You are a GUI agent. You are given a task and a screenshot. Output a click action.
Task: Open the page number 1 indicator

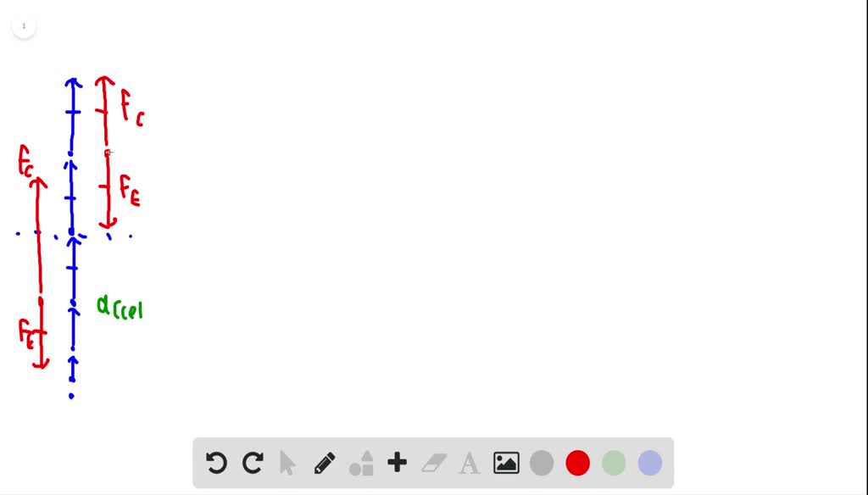point(24,26)
